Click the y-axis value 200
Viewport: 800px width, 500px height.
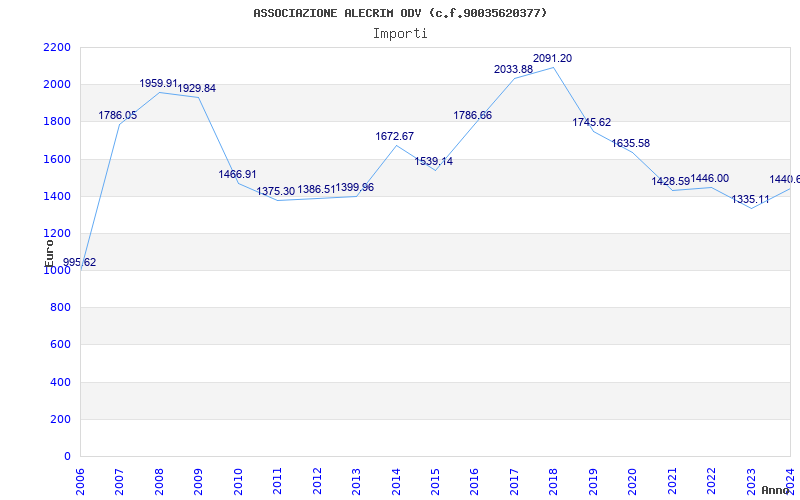point(60,419)
